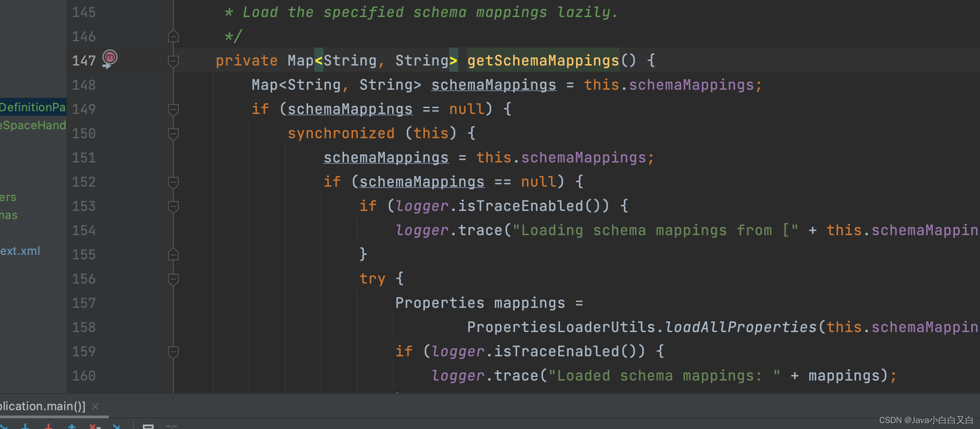Collapse the if block fold at line 152

[173, 182]
